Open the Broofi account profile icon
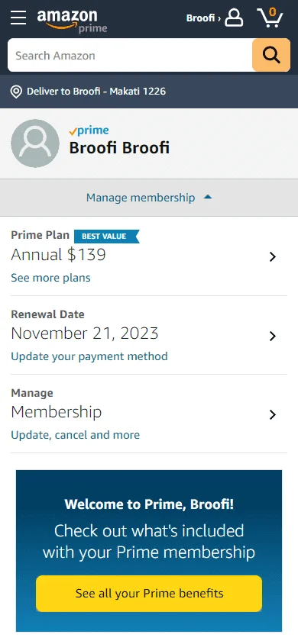The image size is (298, 644). [x=234, y=18]
